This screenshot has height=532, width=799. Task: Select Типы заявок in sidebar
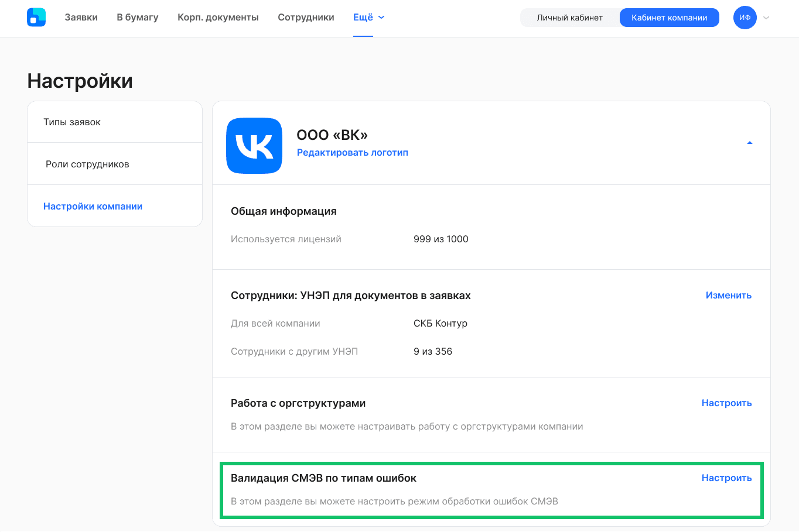(x=115, y=122)
